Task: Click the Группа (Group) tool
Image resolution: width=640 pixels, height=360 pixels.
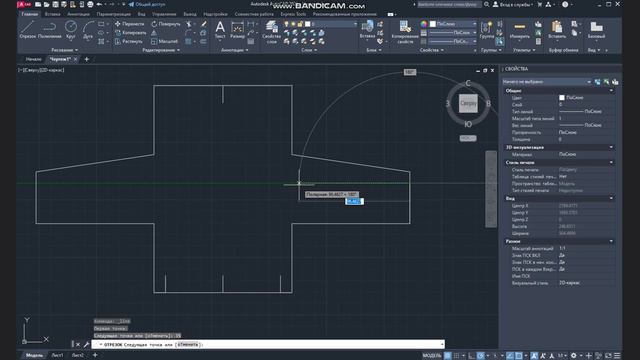Action: pos(487,29)
